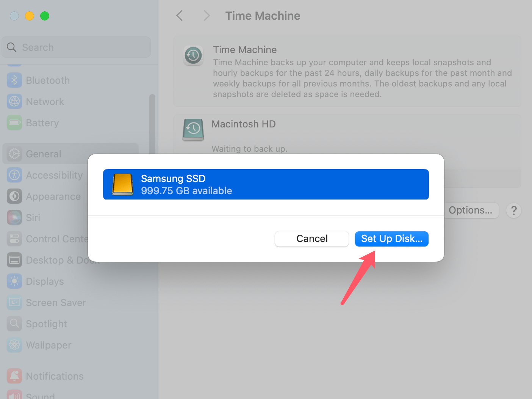This screenshot has height=399, width=532.
Task: Click the sidebar scrollbar
Action: 152,121
